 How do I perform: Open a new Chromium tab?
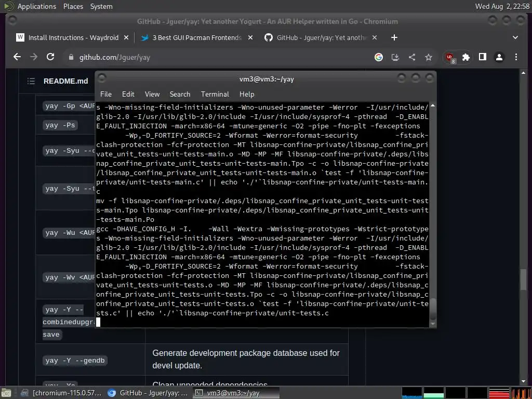394,37
